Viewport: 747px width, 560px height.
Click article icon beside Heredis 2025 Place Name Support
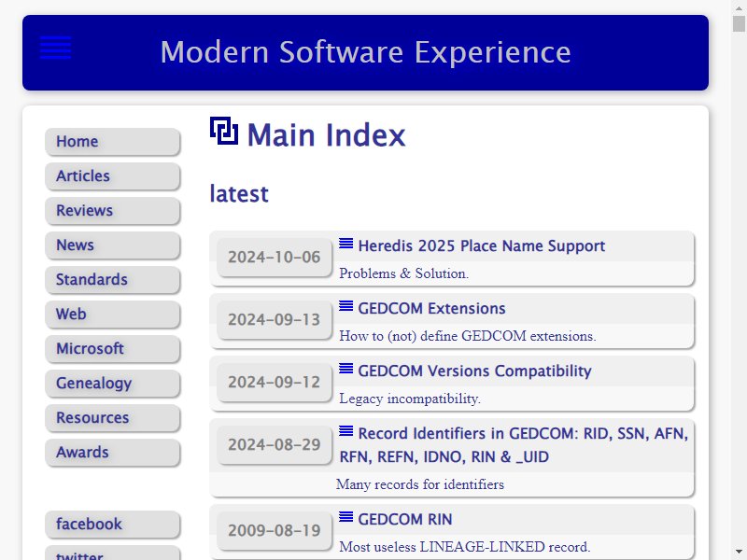(x=345, y=244)
